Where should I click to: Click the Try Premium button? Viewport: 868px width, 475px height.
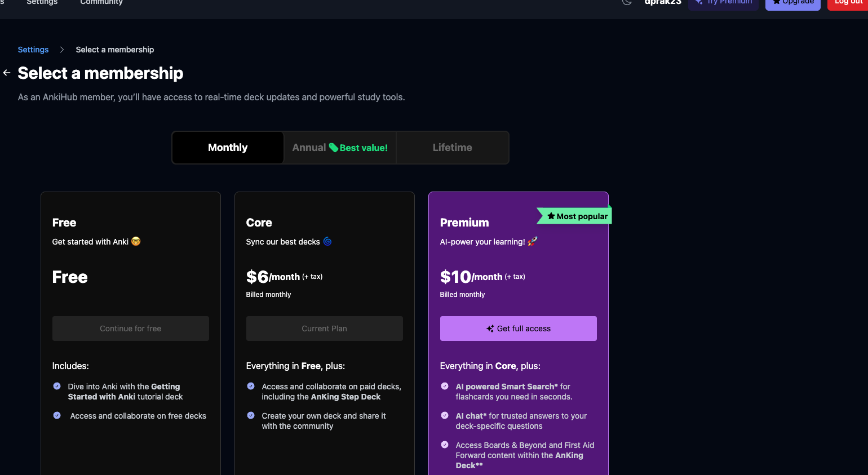point(724,3)
